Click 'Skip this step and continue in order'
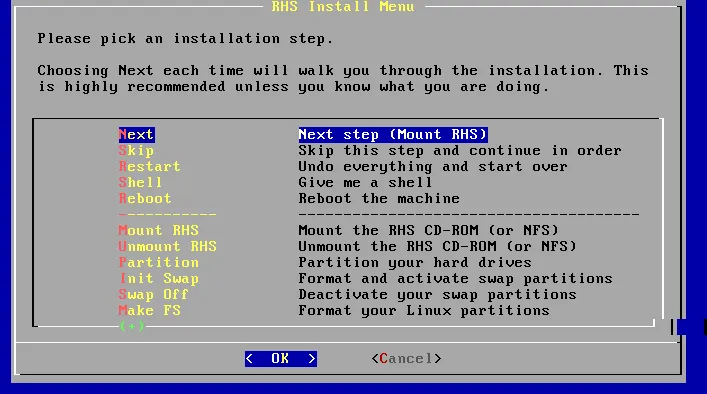 (x=460, y=151)
